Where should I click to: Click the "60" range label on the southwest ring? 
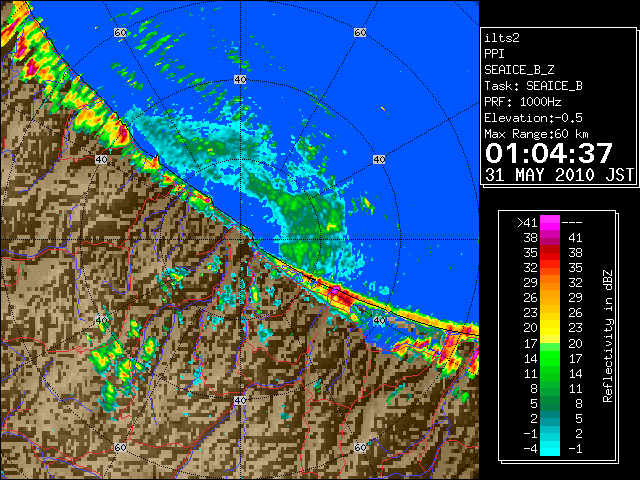(x=120, y=447)
